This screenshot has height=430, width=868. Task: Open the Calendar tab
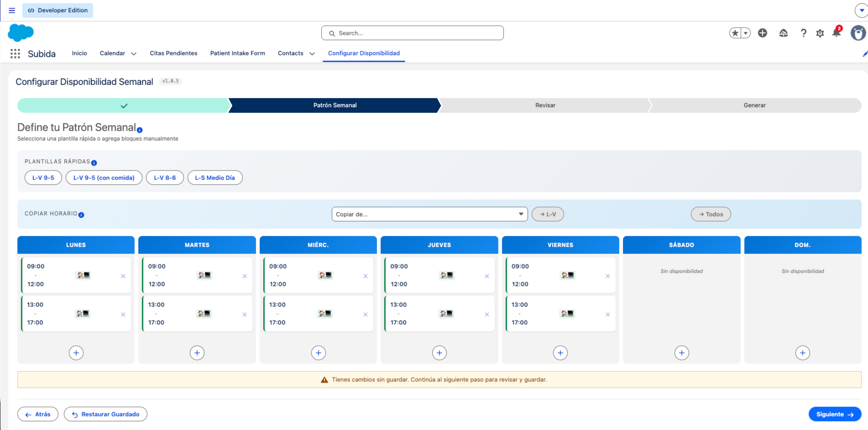point(112,53)
